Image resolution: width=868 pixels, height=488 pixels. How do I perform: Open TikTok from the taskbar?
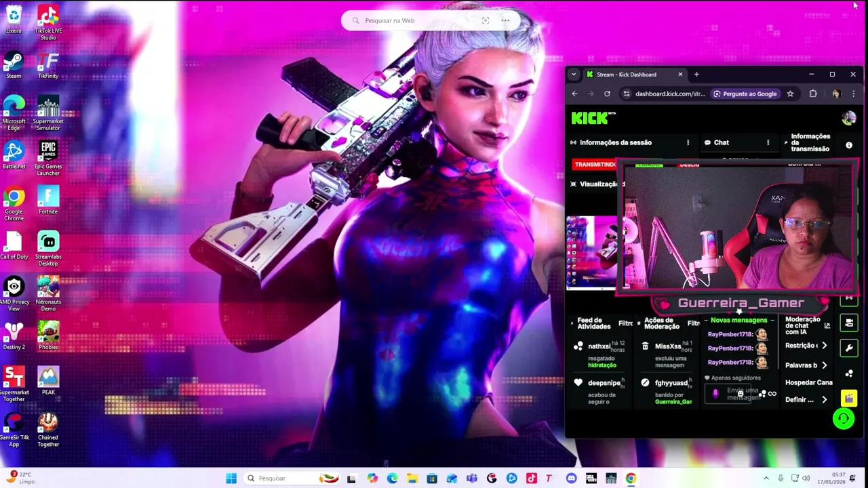tap(532, 479)
